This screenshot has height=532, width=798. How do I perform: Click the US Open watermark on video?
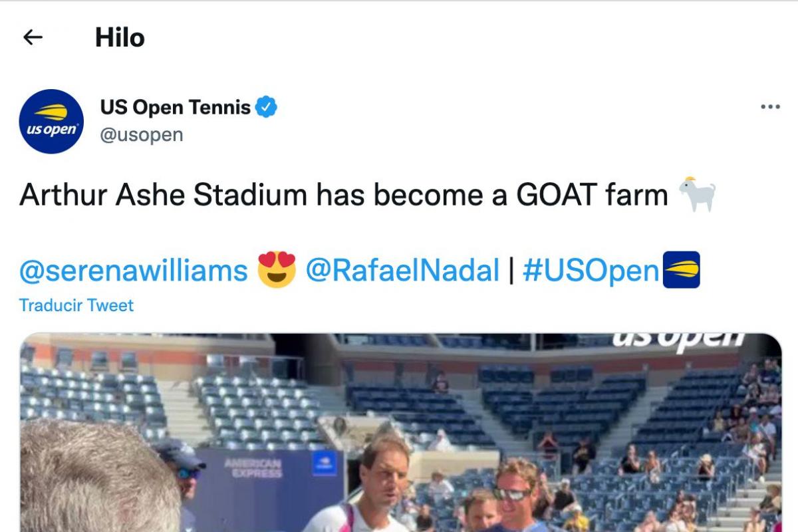coord(678,339)
